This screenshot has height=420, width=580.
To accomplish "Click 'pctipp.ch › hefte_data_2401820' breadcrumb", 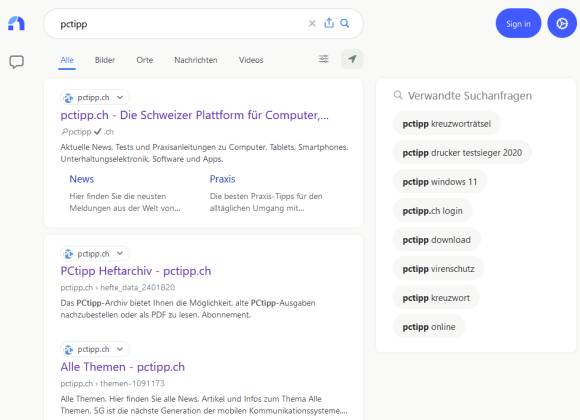I will click(118, 287).
